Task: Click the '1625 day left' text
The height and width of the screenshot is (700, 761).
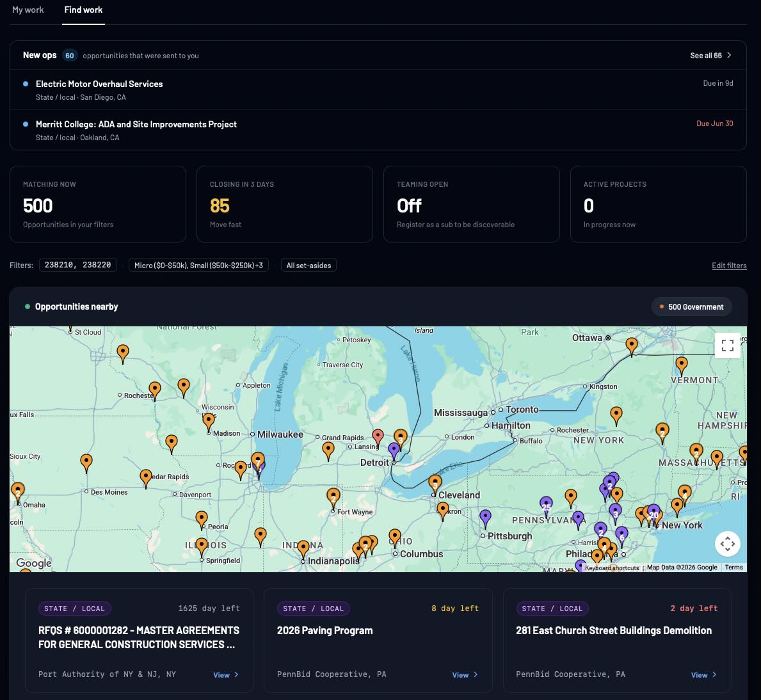Action: point(209,609)
